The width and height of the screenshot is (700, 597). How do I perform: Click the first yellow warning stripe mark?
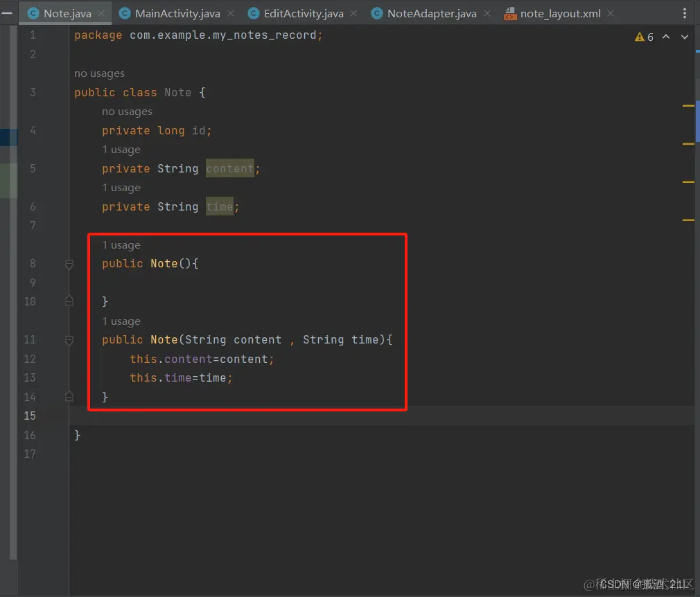click(688, 106)
